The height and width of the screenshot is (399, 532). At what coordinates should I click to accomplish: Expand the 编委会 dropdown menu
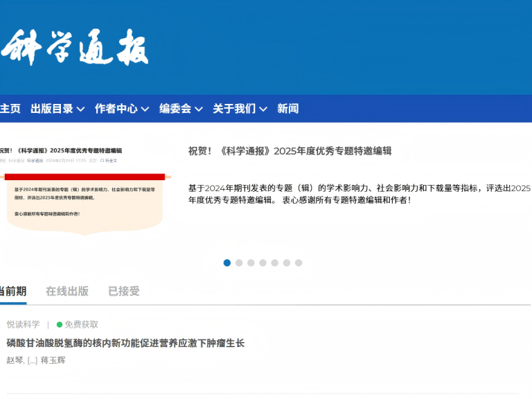point(181,109)
